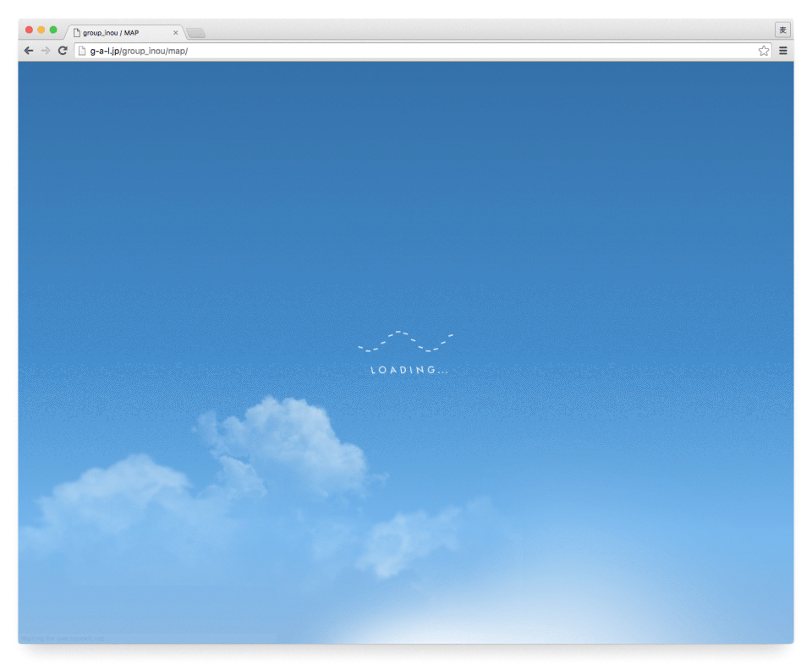
Task: Close the group_inou / MAP tab
Action: tap(176, 33)
